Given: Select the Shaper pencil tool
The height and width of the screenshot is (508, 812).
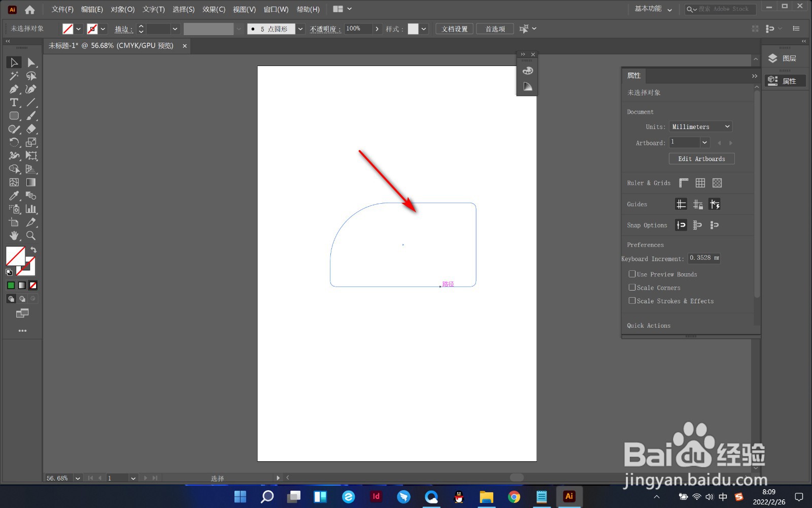Looking at the screenshot, I should pos(14,129).
